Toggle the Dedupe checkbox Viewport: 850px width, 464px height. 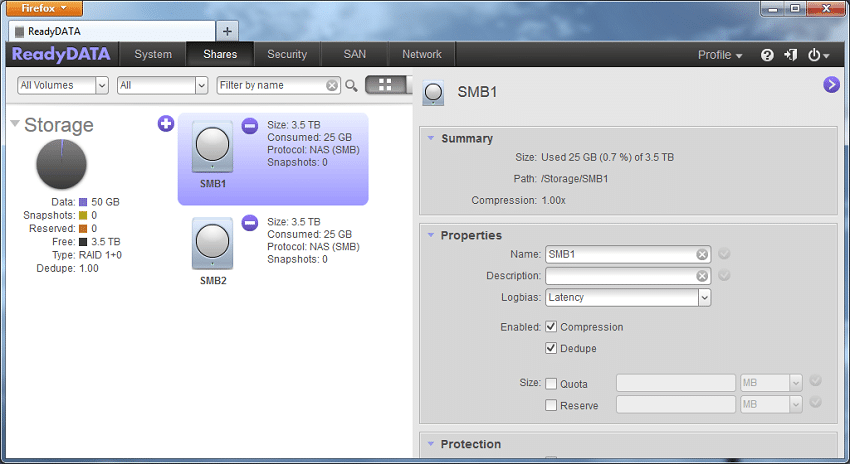pyautogui.click(x=551, y=348)
